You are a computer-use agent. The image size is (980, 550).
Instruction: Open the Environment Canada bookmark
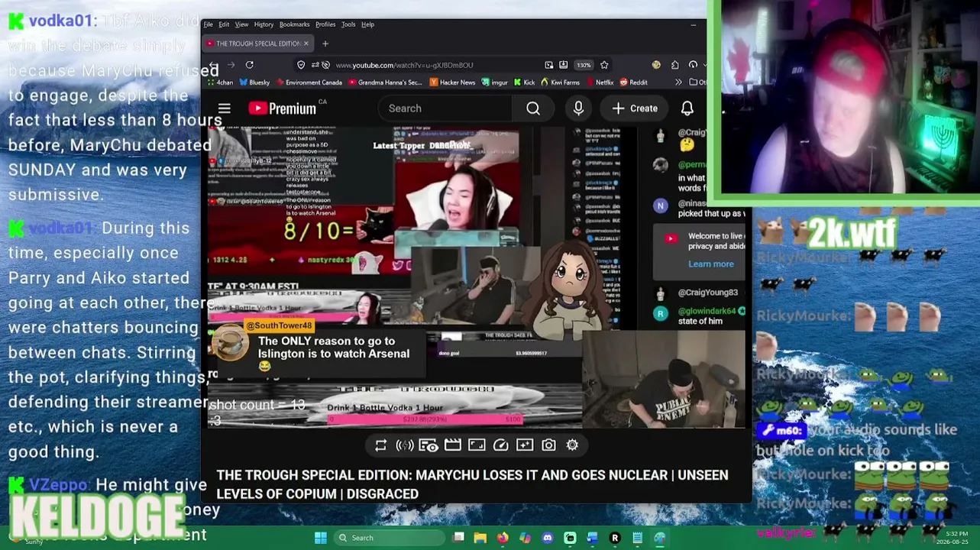coord(309,82)
